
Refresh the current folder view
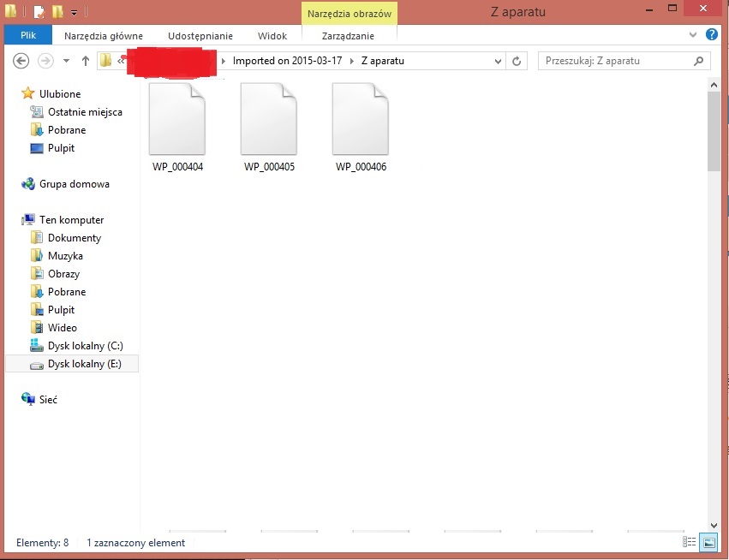(x=517, y=61)
